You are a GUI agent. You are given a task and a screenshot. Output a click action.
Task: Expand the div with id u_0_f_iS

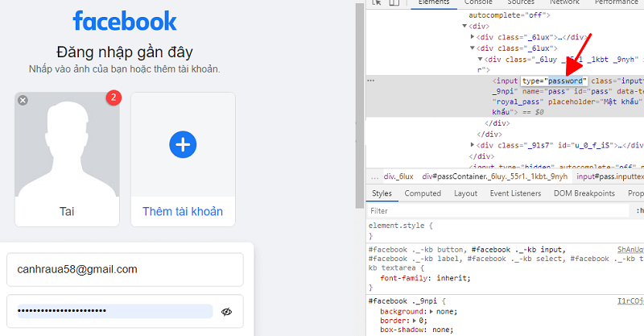(x=473, y=145)
